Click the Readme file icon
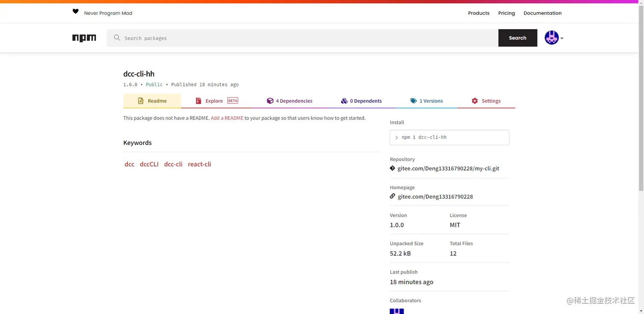Screen dimensions: 644x314 [x=141, y=101]
